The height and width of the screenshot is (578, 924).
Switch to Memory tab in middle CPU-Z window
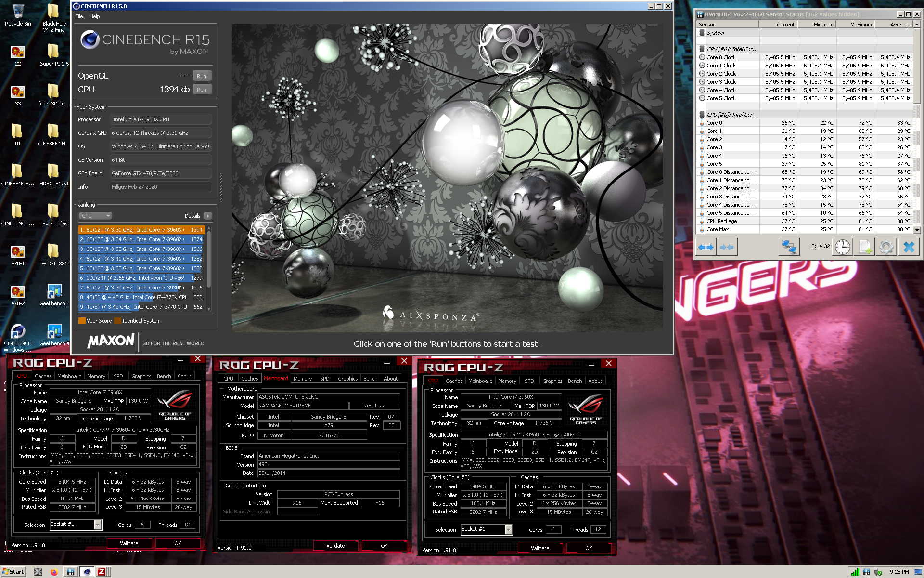pos(303,379)
